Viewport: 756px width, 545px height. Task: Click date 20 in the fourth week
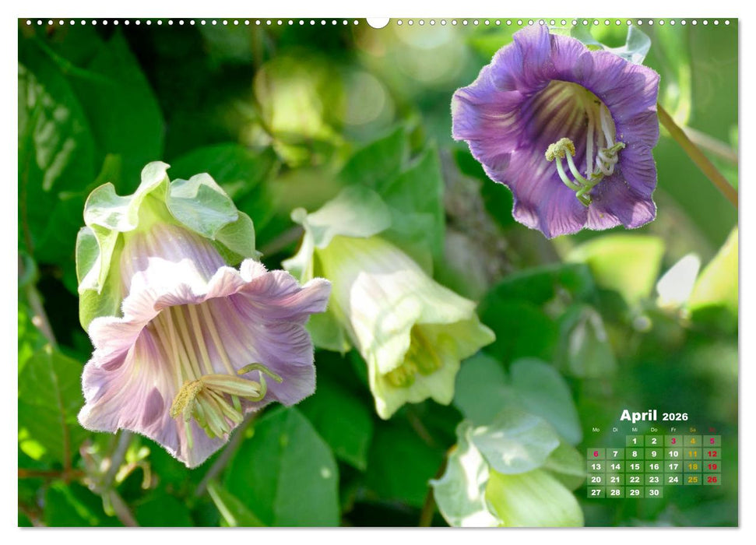pos(596,479)
